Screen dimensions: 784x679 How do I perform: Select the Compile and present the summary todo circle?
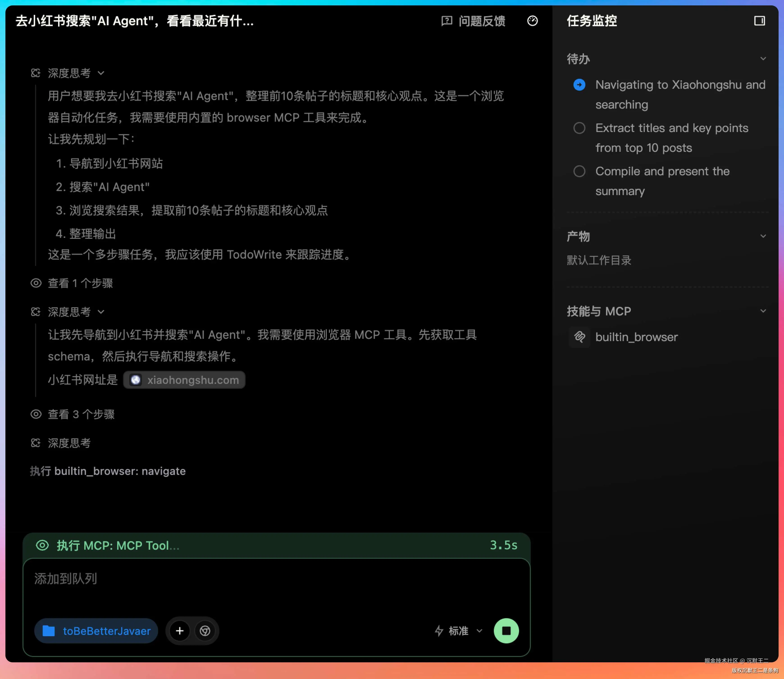pos(579,171)
